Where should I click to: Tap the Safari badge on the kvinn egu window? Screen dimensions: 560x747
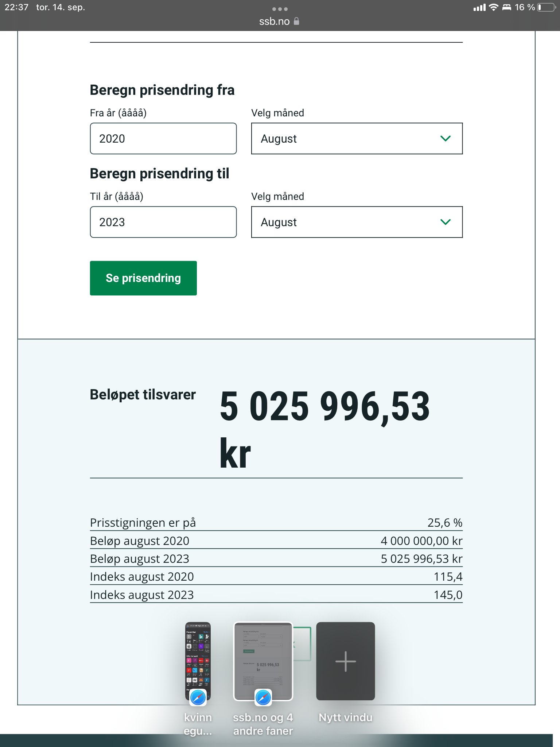[198, 698]
